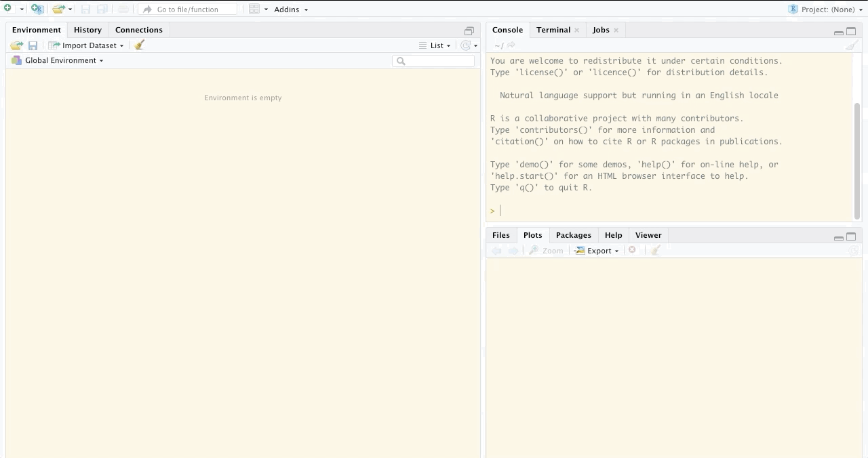Restore the Environment pane with the window icon
The width and height of the screenshot is (868, 458).
point(469,30)
